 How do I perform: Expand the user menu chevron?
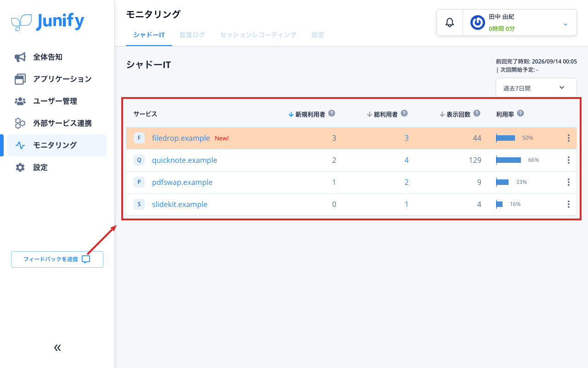(565, 24)
